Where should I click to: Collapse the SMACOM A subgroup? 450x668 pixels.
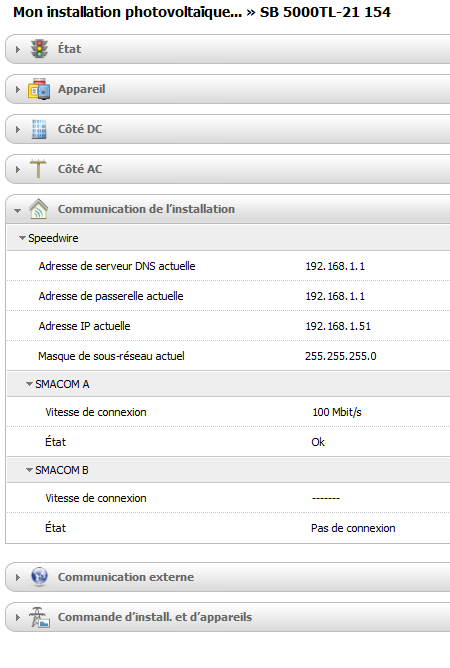29,384
